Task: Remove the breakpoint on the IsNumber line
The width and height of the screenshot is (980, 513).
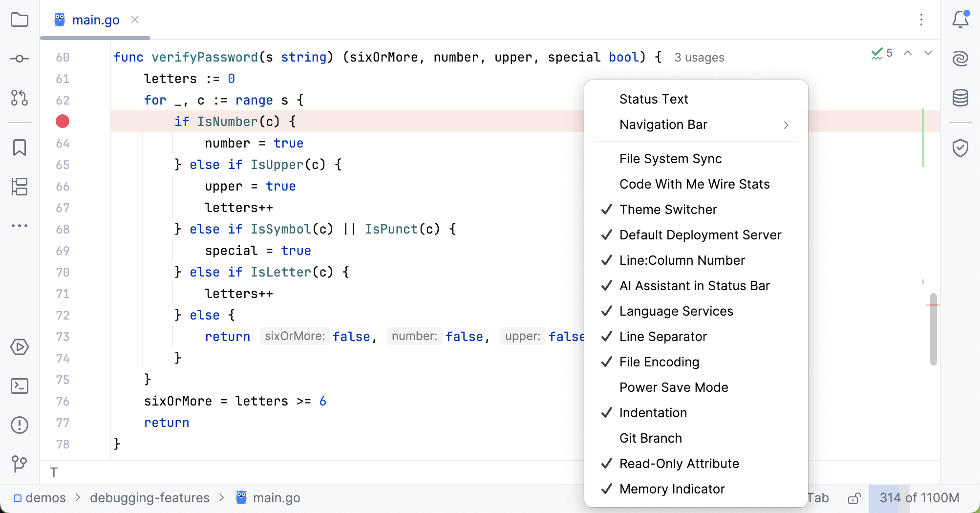Action: click(x=63, y=121)
